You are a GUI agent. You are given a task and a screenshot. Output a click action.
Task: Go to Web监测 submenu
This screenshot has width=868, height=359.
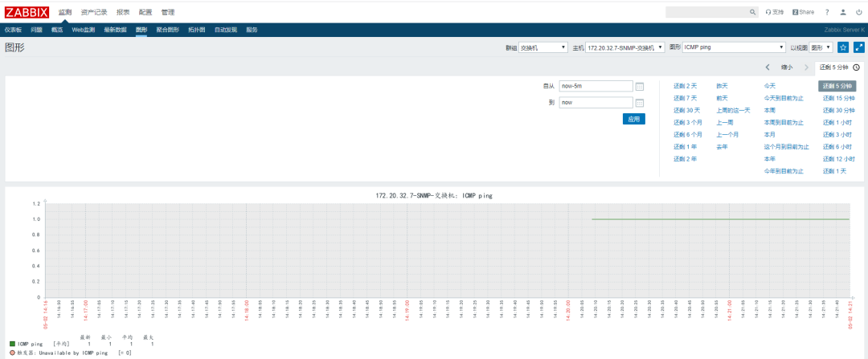pyautogui.click(x=84, y=30)
